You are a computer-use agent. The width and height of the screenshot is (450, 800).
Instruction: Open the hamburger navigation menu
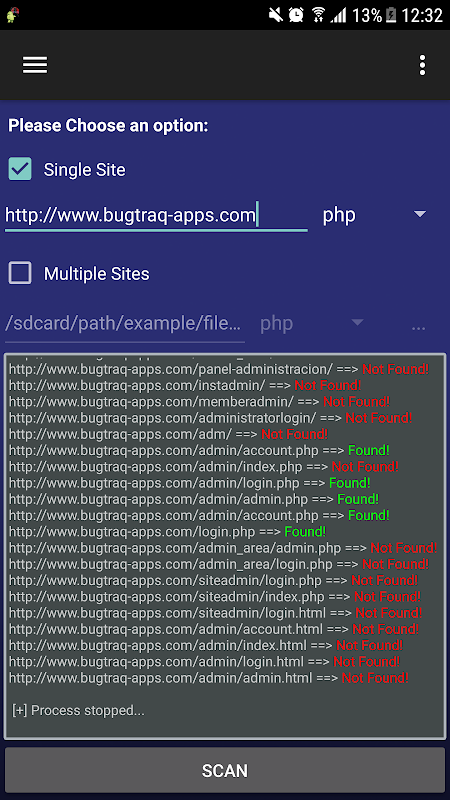(35, 65)
